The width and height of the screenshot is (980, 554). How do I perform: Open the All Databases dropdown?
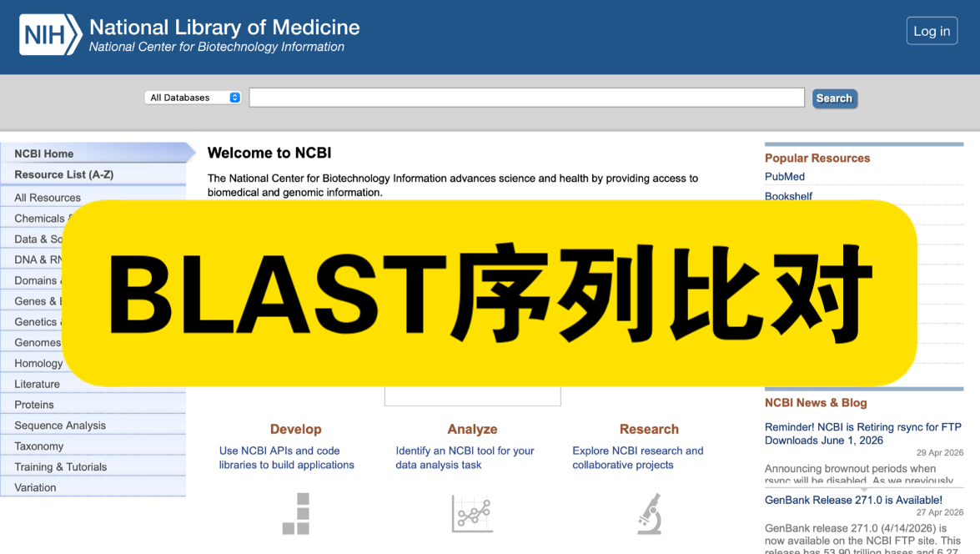coord(193,98)
